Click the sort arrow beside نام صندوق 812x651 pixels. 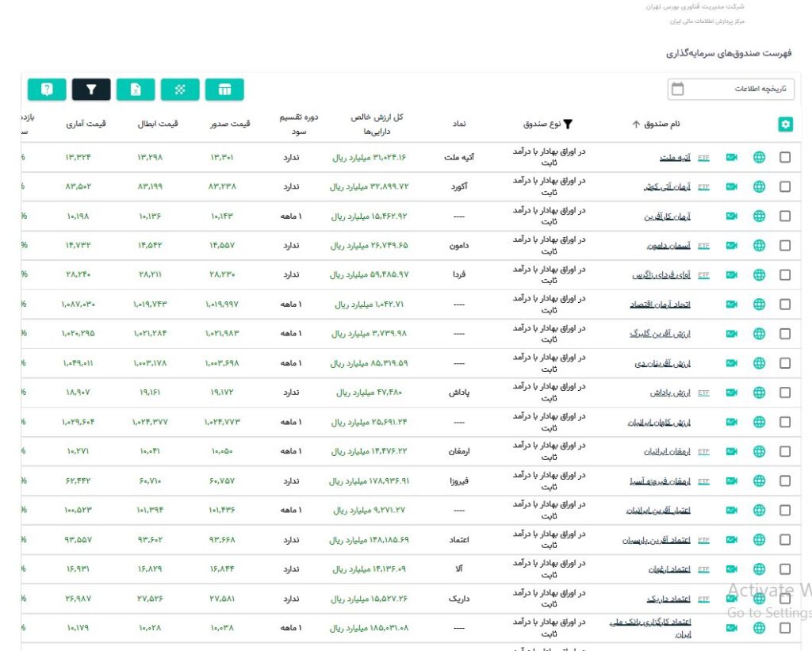[x=636, y=124]
